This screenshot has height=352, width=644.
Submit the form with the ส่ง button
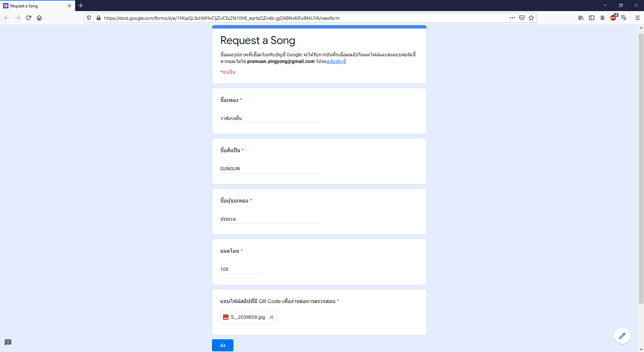click(222, 345)
